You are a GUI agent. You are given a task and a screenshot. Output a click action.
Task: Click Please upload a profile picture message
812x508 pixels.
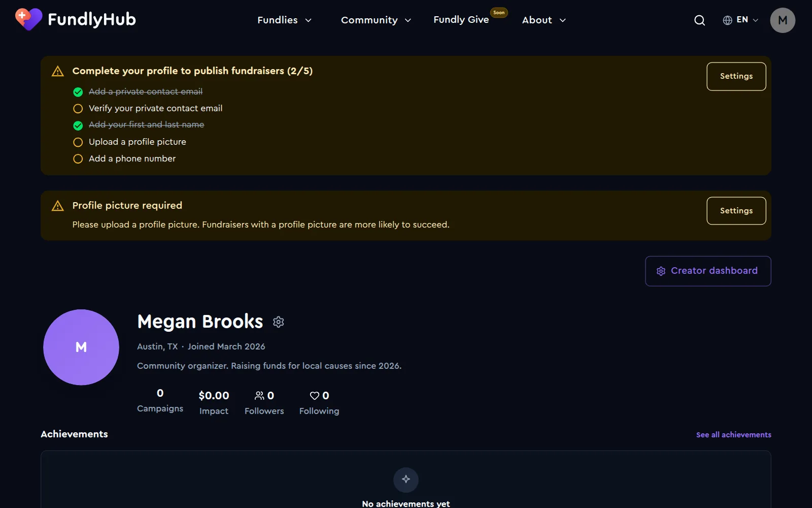pos(261,225)
